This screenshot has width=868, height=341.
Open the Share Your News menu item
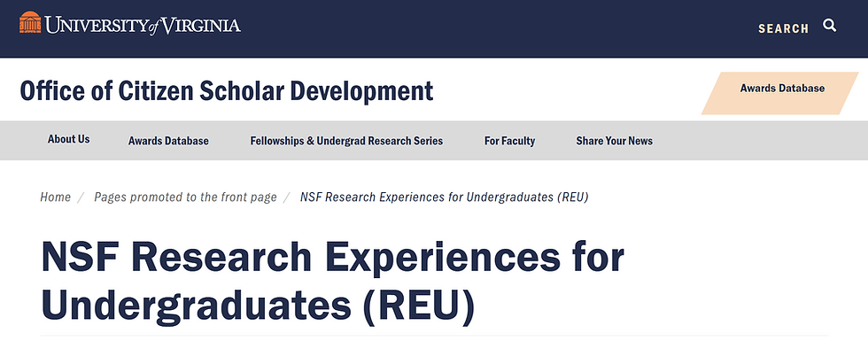coord(615,141)
